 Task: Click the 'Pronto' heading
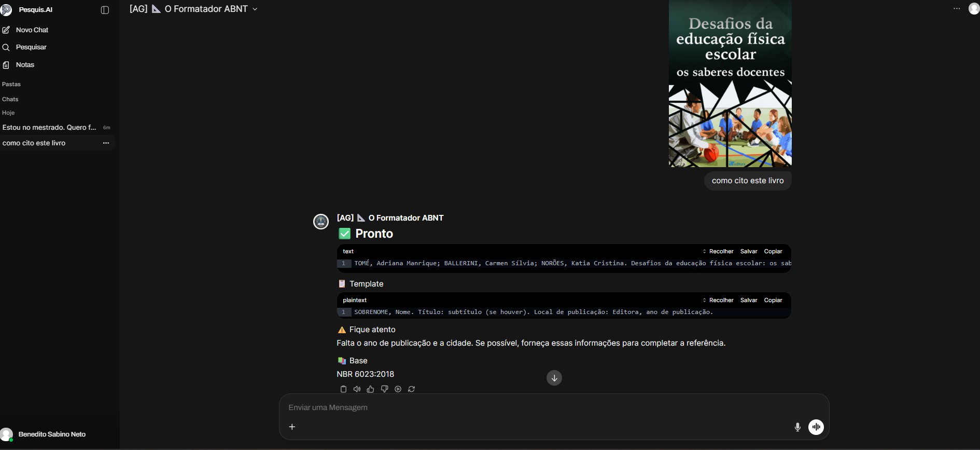(374, 234)
